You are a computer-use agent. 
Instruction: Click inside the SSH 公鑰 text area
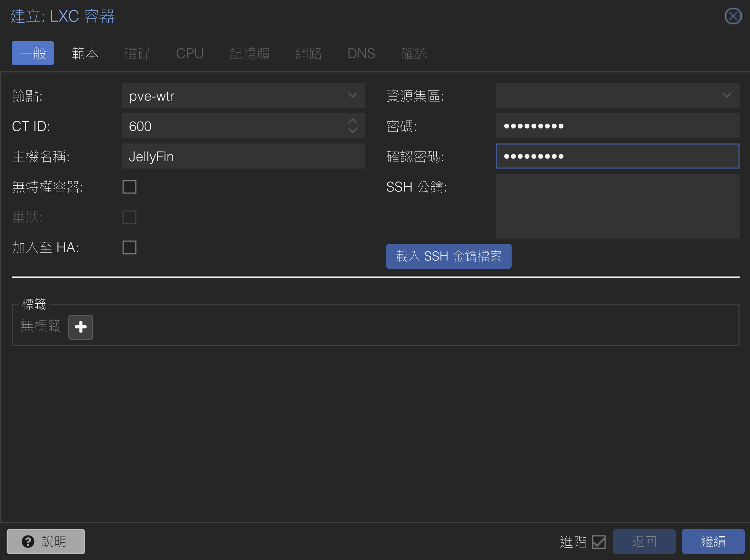tap(617, 206)
